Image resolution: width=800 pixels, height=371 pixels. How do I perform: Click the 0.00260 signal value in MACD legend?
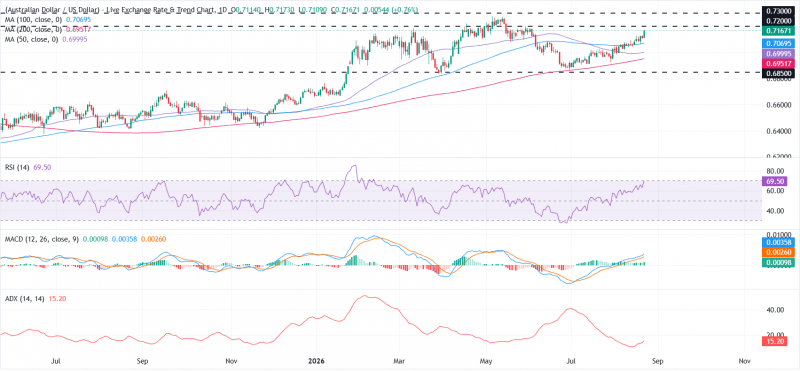point(154,239)
